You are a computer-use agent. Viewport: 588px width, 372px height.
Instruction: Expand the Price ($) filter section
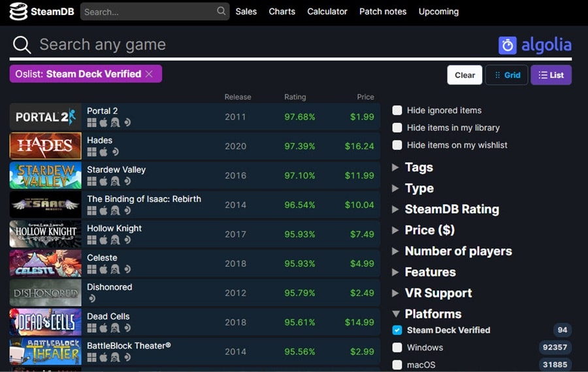coord(423,230)
